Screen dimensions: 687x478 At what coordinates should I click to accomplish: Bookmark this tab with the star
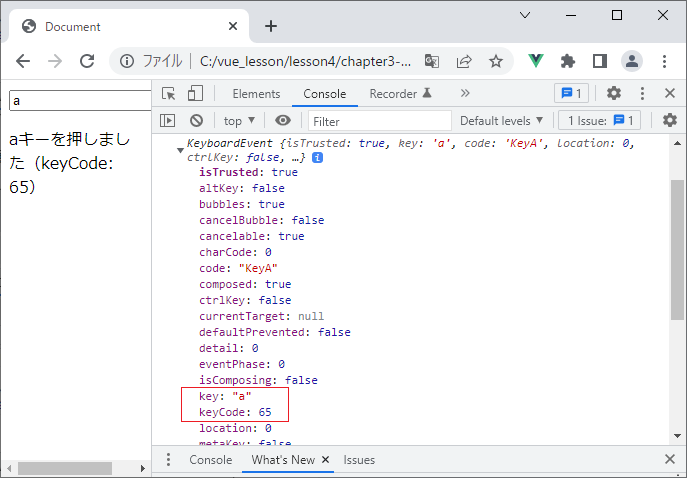pos(496,61)
